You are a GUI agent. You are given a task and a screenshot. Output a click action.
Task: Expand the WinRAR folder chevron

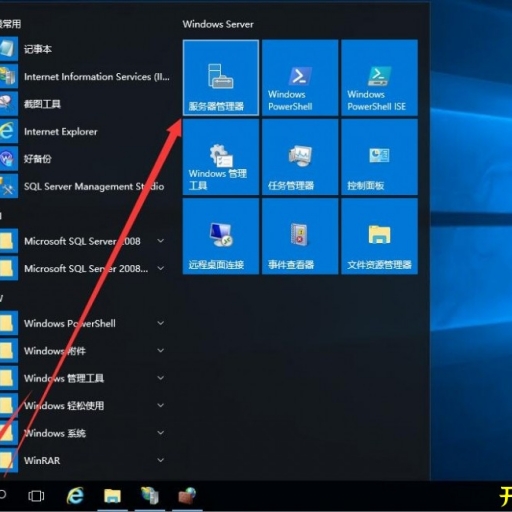[x=161, y=460]
